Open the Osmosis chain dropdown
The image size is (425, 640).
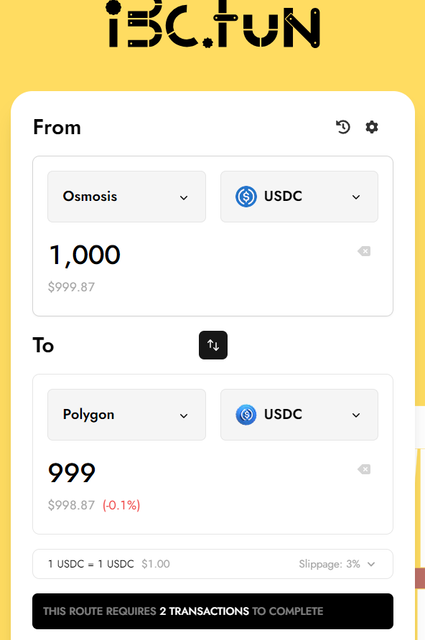pyautogui.click(x=127, y=197)
